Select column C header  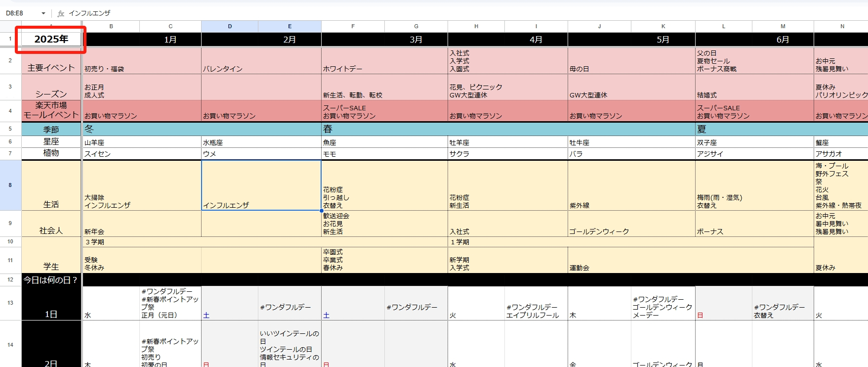[x=170, y=26]
